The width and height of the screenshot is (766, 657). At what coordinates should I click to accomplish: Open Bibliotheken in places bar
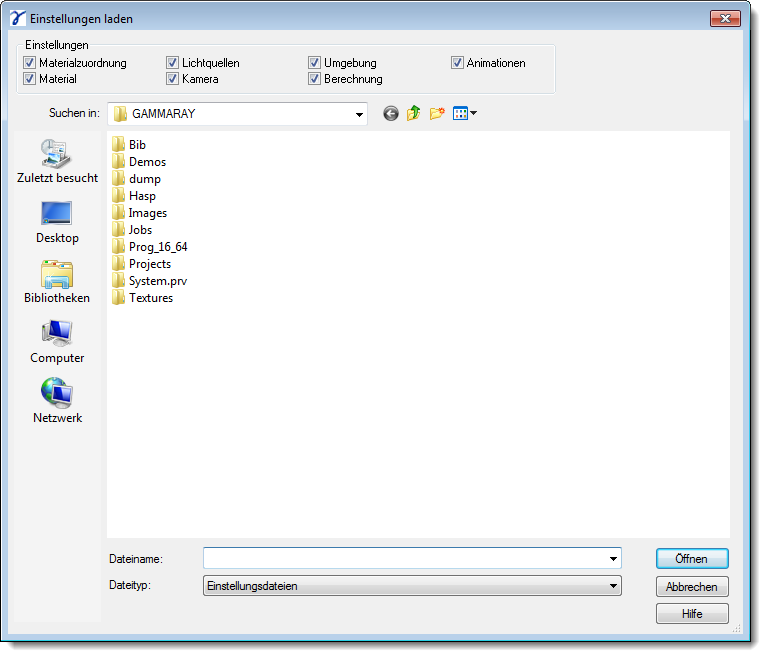[57, 282]
